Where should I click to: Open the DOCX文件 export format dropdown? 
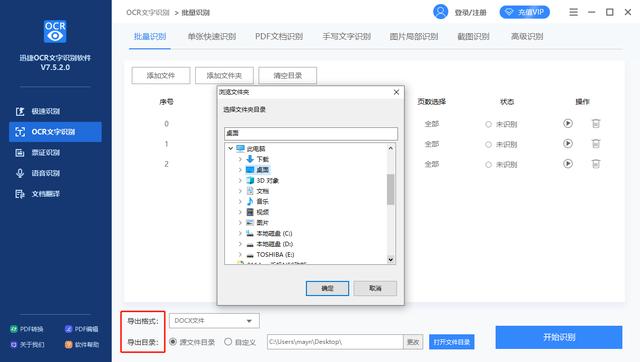point(214,321)
